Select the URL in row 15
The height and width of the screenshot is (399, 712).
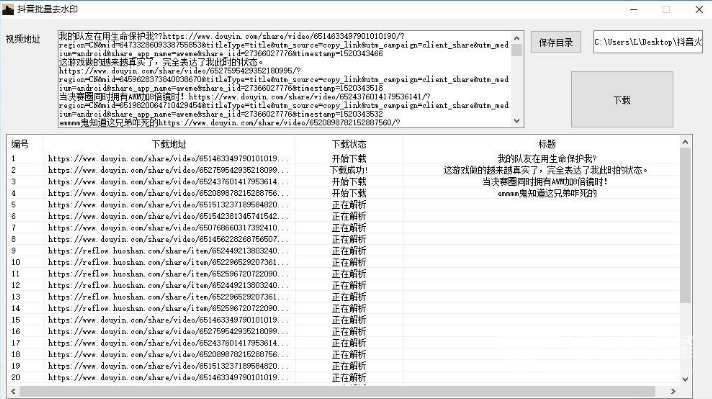[168, 320]
